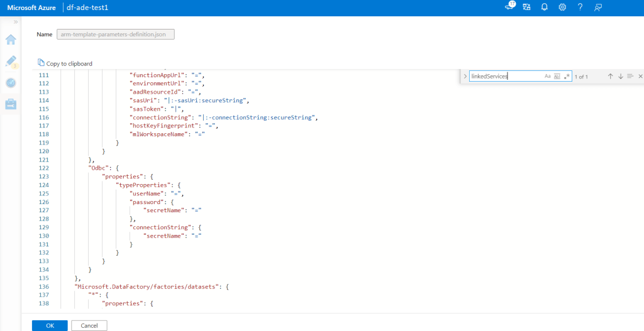The image size is (644, 331).
Task: Open the Monitor gauge icon in sidebar
Action: (x=11, y=83)
